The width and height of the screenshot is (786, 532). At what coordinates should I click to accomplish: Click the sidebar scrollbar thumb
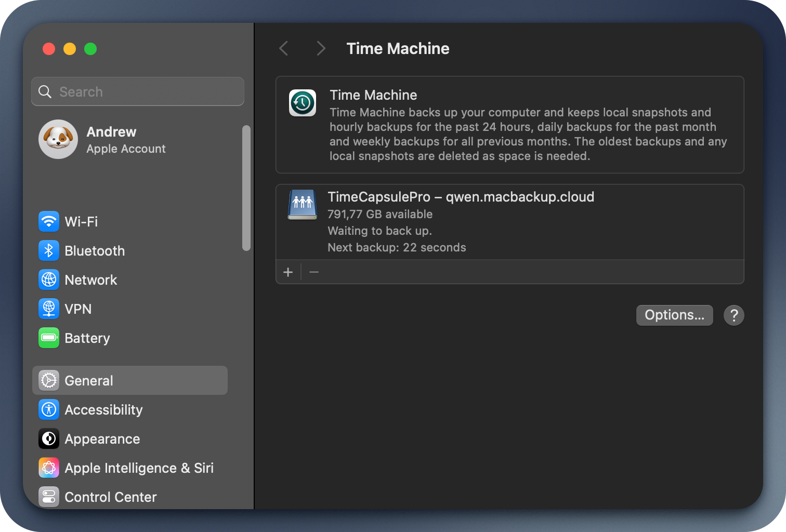click(246, 188)
